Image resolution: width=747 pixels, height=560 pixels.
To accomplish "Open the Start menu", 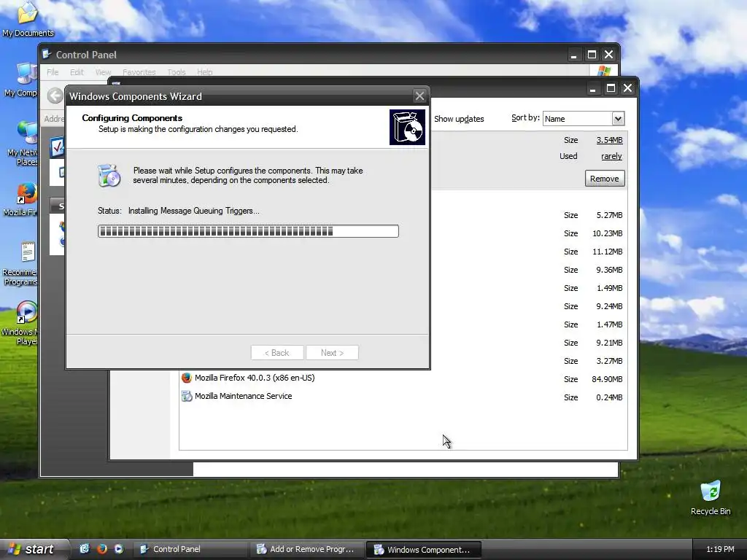I will coord(34,549).
